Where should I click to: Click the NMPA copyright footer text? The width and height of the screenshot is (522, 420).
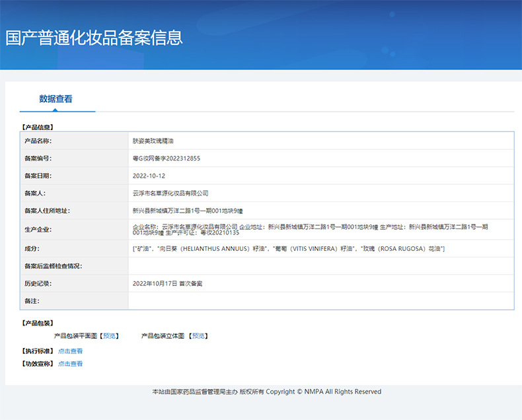[267, 392]
